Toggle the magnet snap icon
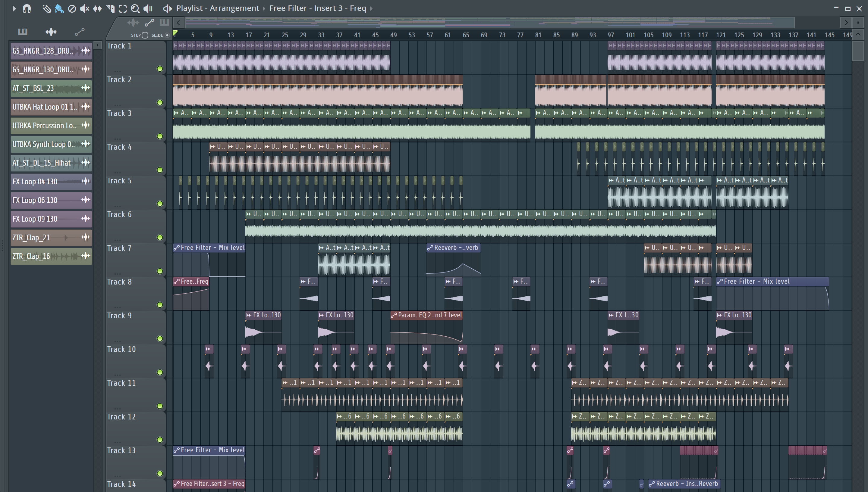Viewport: 868px width, 492px height. (x=27, y=8)
